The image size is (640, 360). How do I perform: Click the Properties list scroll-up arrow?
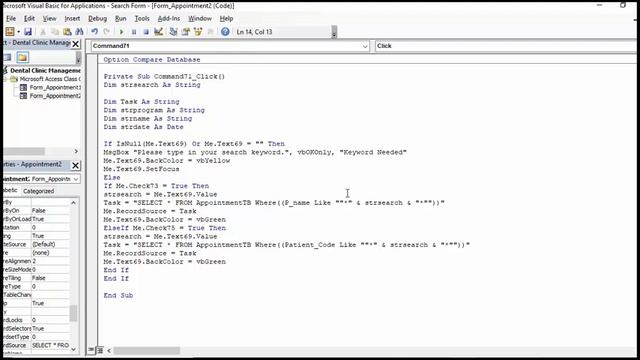tap(73, 202)
